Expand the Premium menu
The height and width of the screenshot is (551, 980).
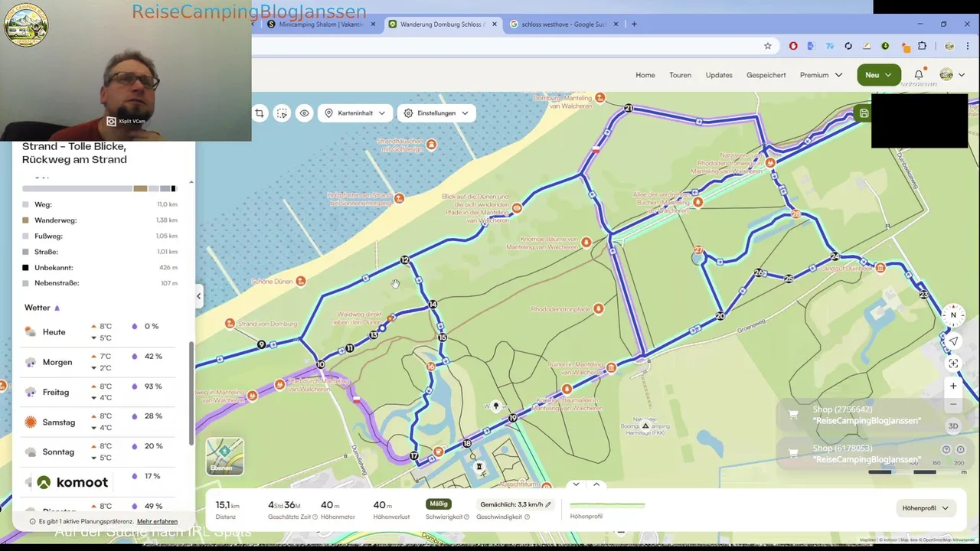(821, 75)
